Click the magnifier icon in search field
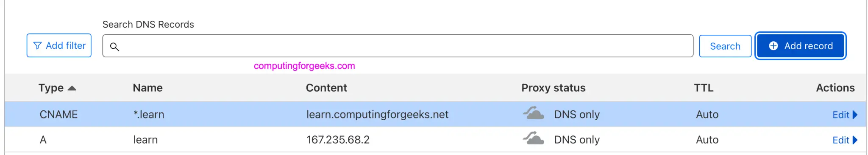Screen dimensions: 868x155 click(114, 46)
